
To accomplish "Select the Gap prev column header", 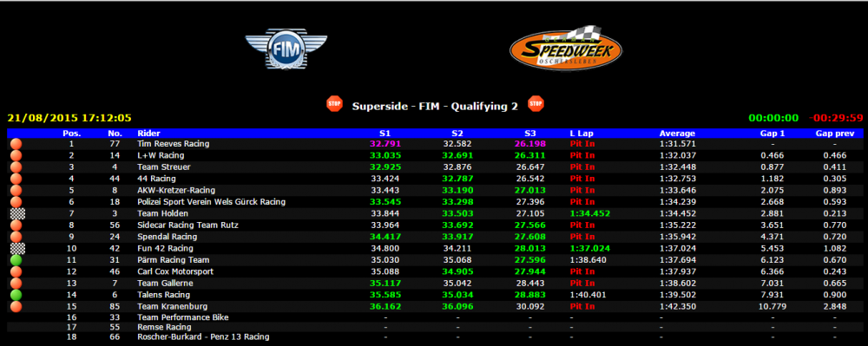I will pyautogui.click(x=831, y=134).
